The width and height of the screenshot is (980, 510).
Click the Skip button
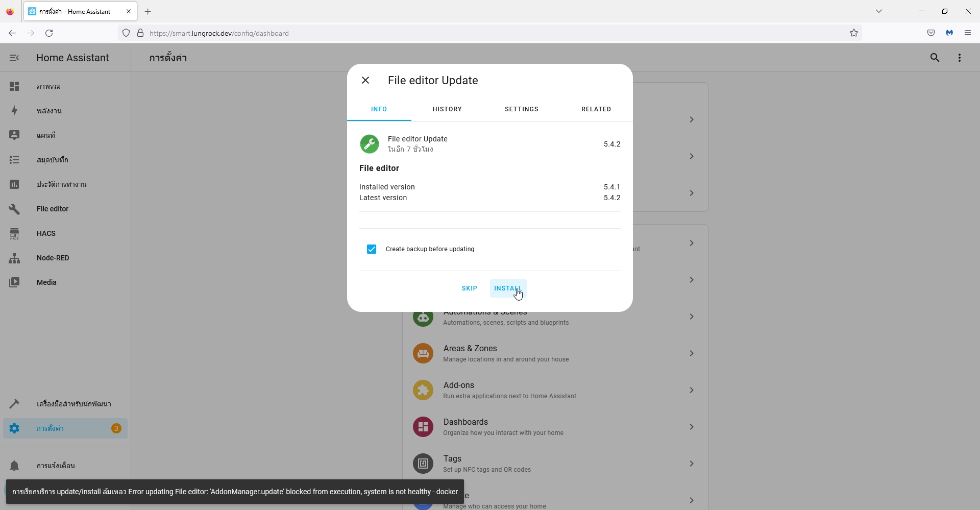(469, 288)
